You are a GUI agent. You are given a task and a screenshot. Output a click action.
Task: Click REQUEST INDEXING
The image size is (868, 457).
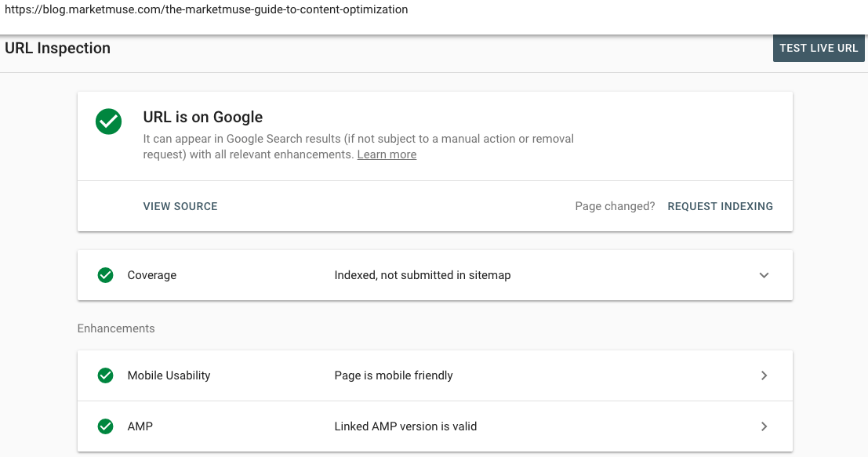click(720, 206)
